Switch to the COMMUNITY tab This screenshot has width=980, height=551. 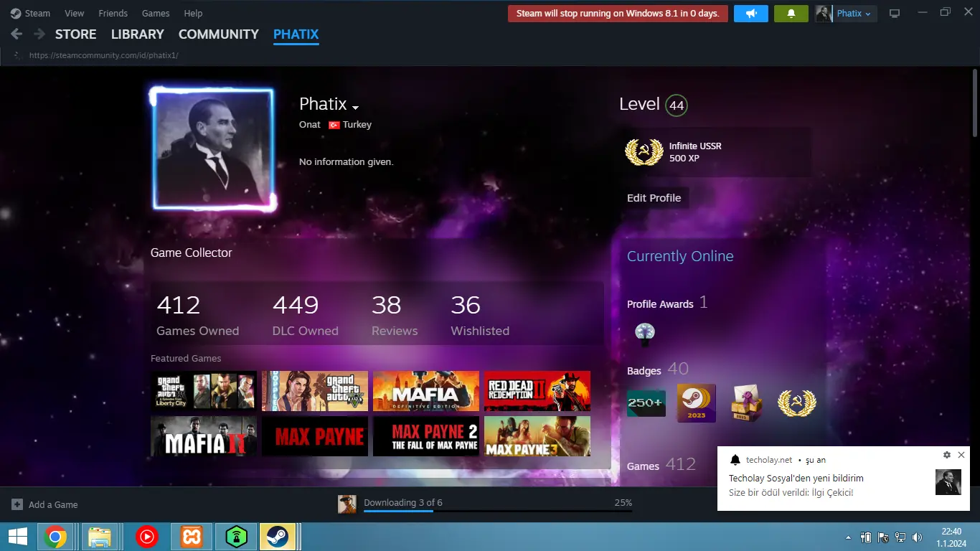click(218, 34)
